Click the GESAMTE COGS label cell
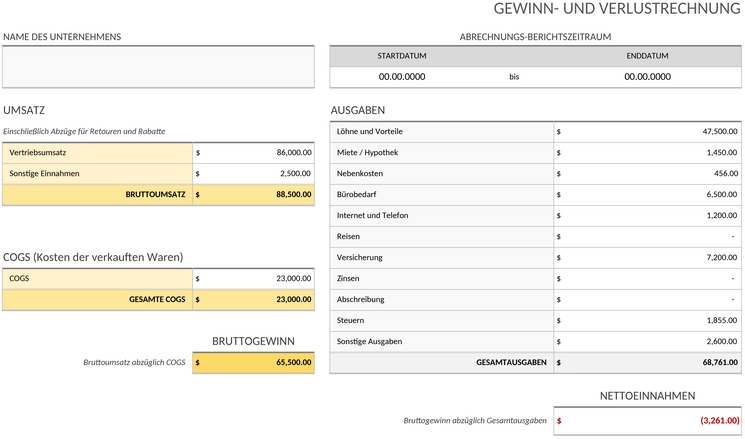 click(x=97, y=299)
